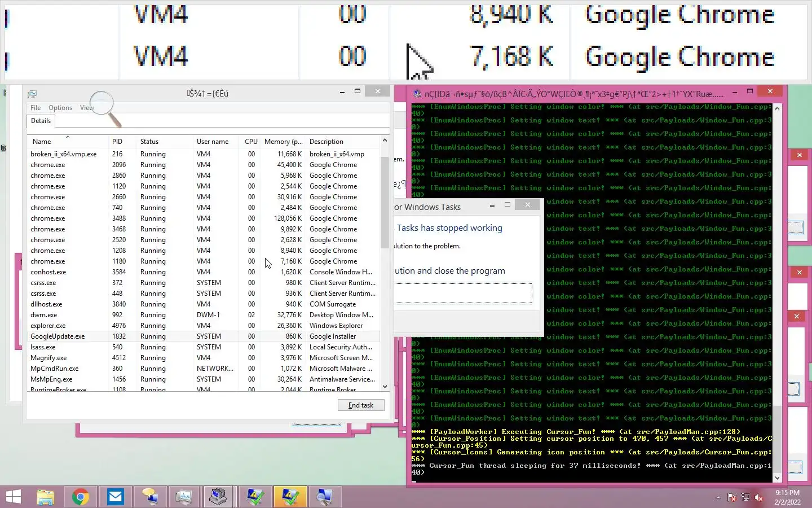Open the Mail app taskbar icon
Image resolution: width=812 pixels, height=508 pixels.
point(116,497)
